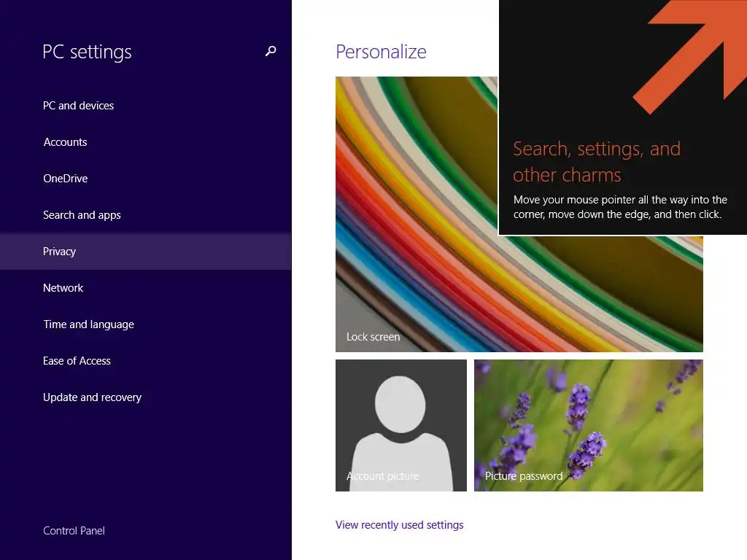This screenshot has height=560, width=747.
Task: Open the Picture password tile
Action: [589, 425]
